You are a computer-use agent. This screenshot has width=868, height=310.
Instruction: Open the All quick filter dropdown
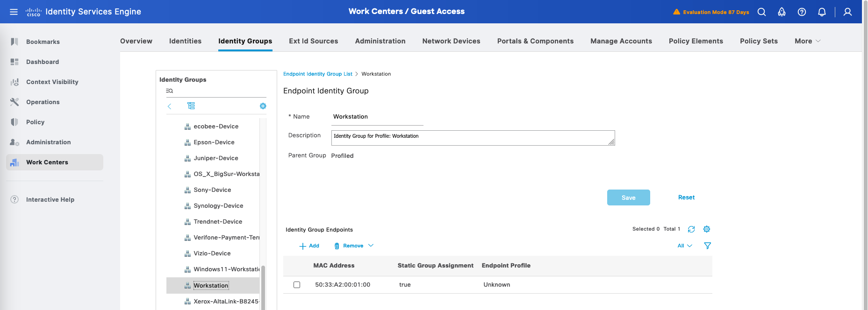click(x=685, y=246)
